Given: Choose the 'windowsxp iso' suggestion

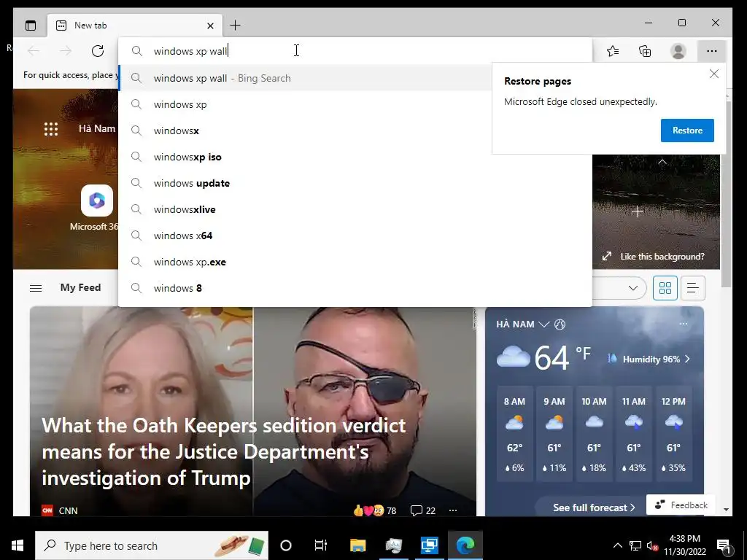Looking at the screenshot, I should click(355, 157).
